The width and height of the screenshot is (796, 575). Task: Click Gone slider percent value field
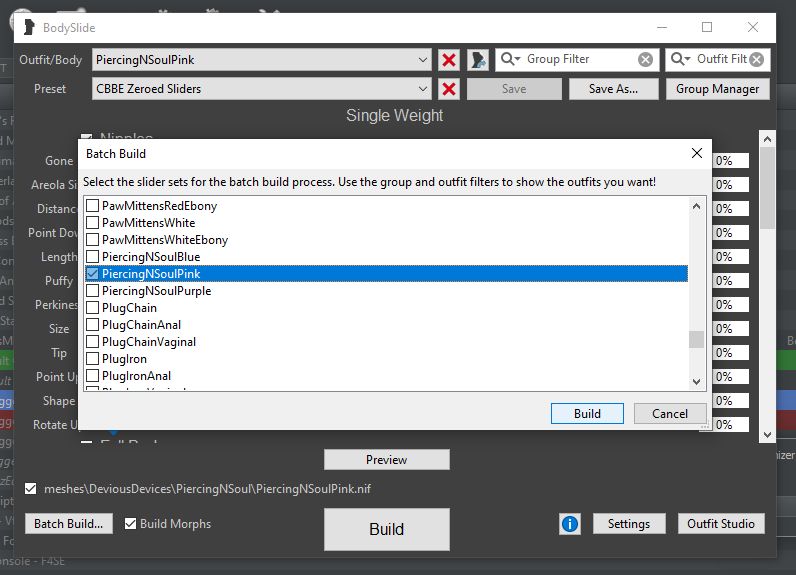pos(731,161)
